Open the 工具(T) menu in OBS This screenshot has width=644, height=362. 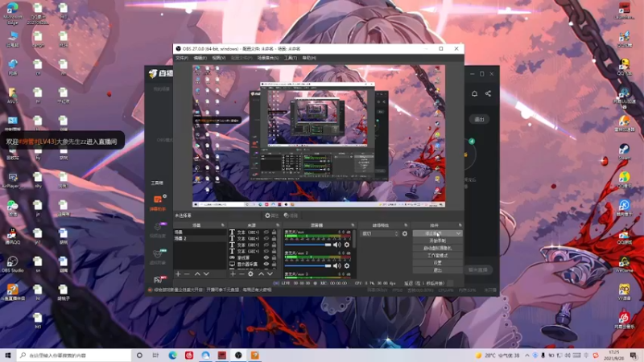point(291,58)
